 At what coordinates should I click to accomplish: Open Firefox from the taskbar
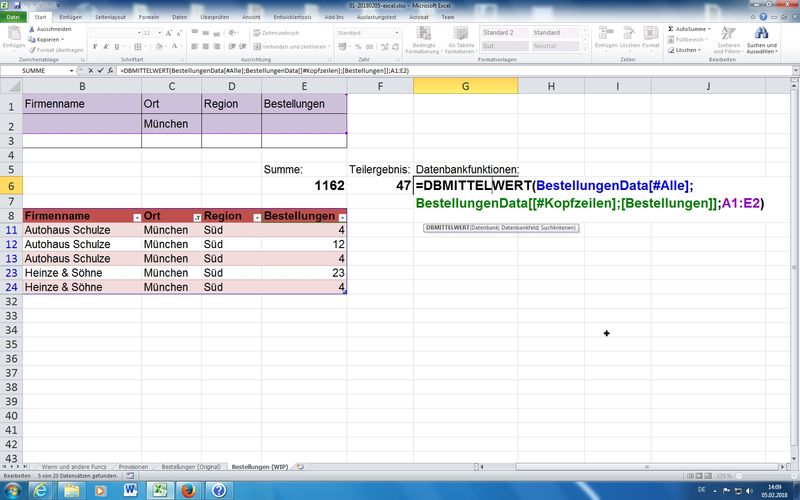tap(187, 490)
